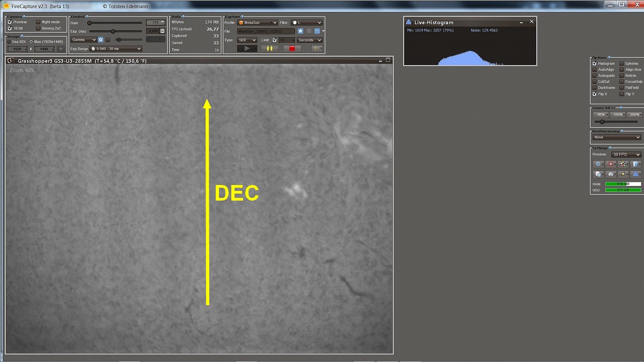
Task: Click the Exposure (ms) slider handle
Action: tap(113, 31)
